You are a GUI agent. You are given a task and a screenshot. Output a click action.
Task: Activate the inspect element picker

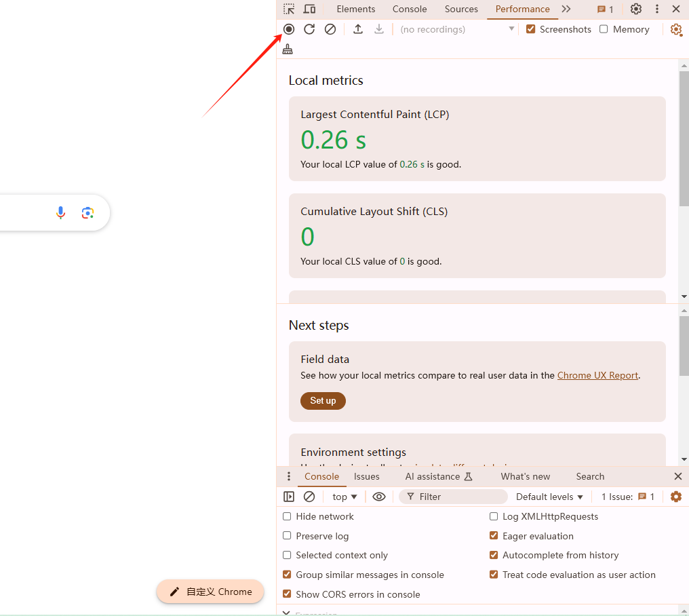[x=289, y=9]
